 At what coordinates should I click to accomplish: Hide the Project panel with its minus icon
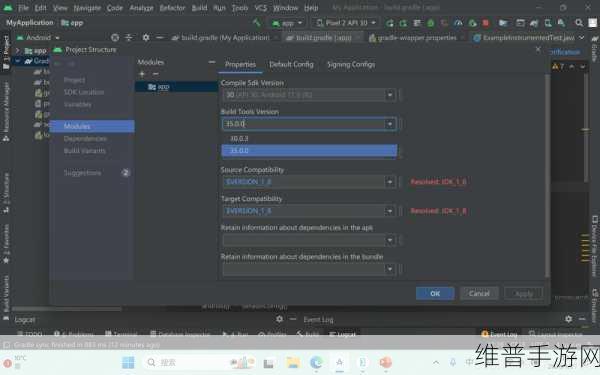(x=160, y=38)
